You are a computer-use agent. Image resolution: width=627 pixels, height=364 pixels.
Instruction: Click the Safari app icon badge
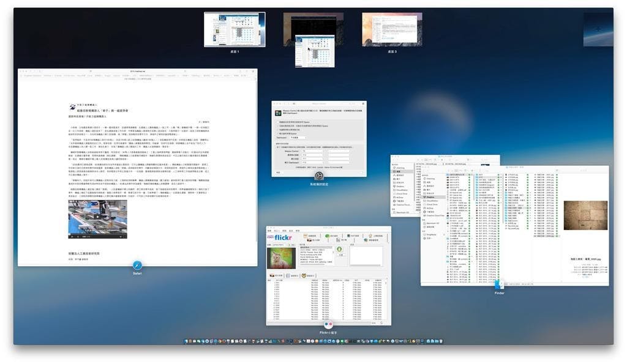pyautogui.click(x=137, y=266)
